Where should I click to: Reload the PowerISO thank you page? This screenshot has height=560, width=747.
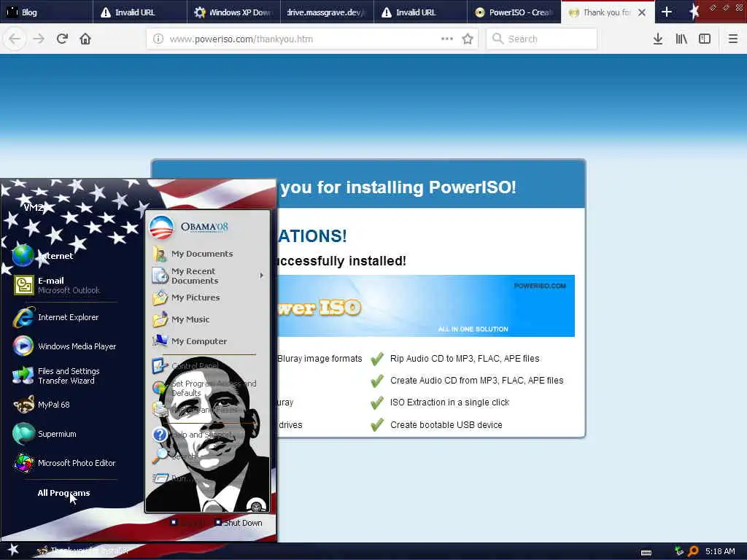tap(62, 39)
